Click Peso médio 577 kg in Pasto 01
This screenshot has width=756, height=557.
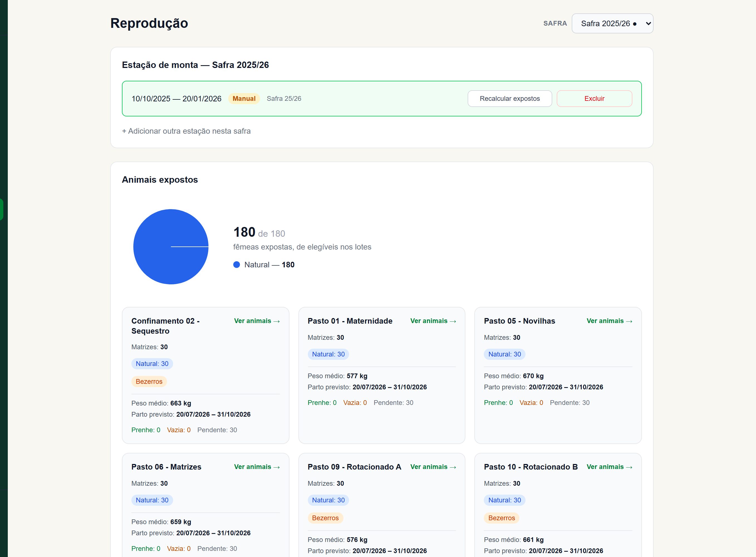coord(337,376)
